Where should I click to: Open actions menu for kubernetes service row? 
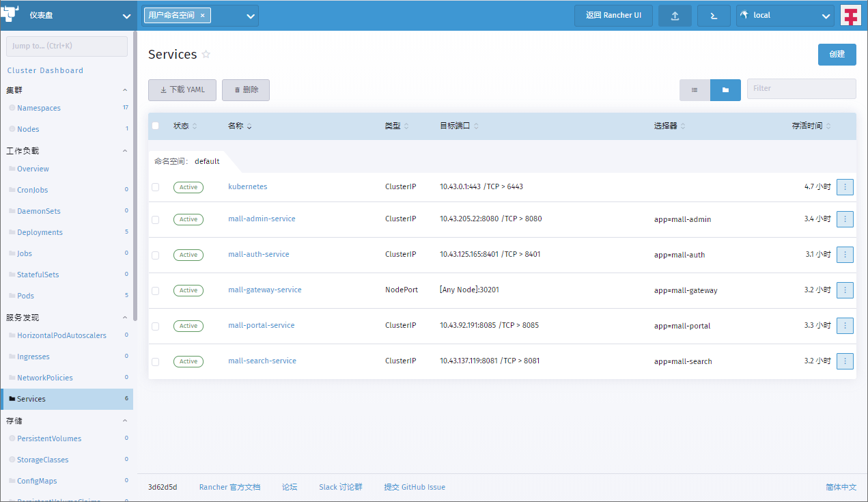(x=845, y=186)
